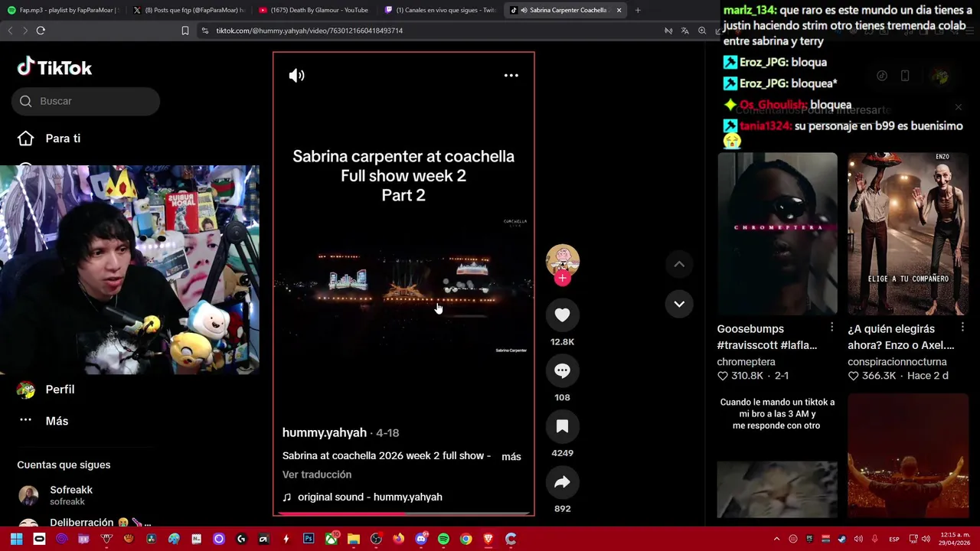Open hummy.yahyah's profile avatar

[x=562, y=260]
